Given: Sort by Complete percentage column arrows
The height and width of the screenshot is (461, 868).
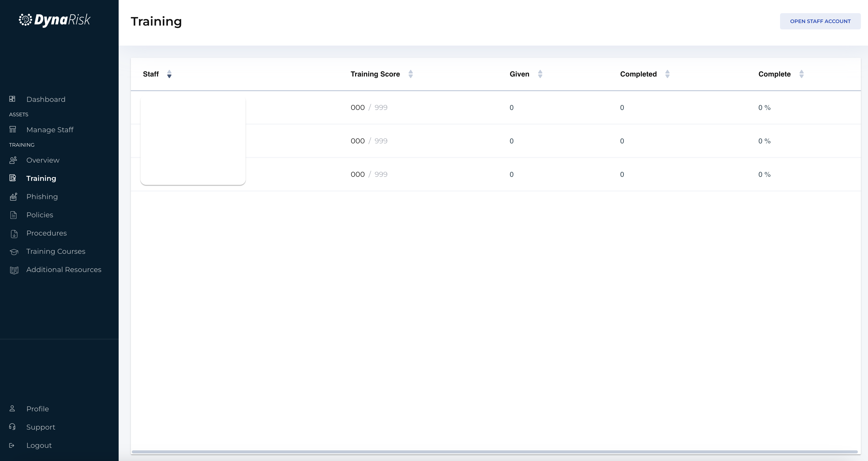Looking at the screenshot, I should click(801, 74).
